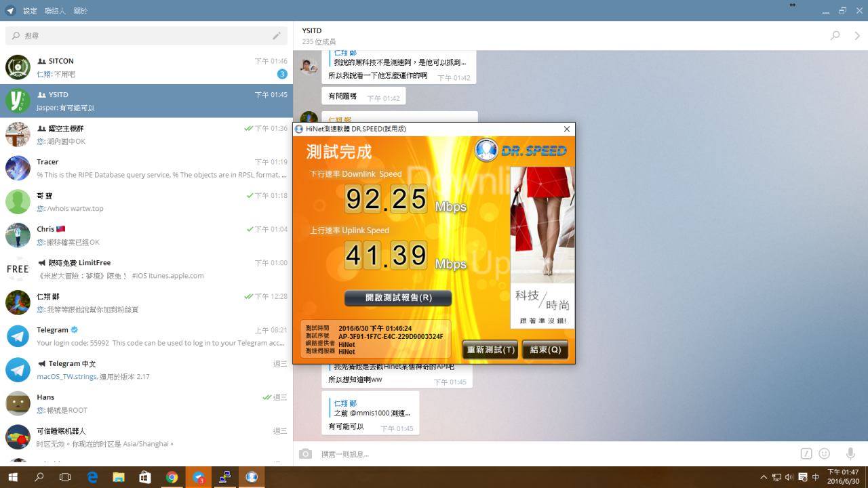The image size is (868, 488).
Task: Toggle the 中 input method indicator
Action: (816, 477)
